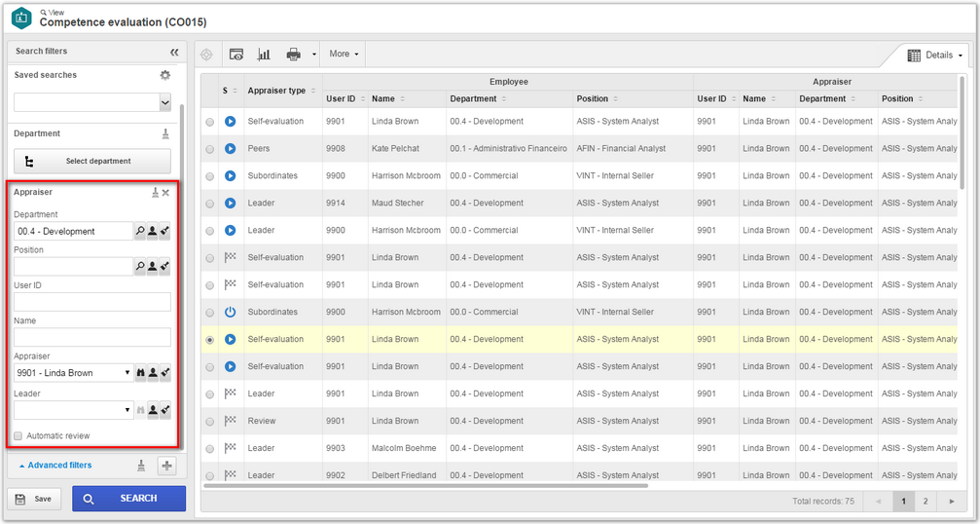Clear the Appraiser filter section
This screenshot has height=524, width=980.
point(155,193)
